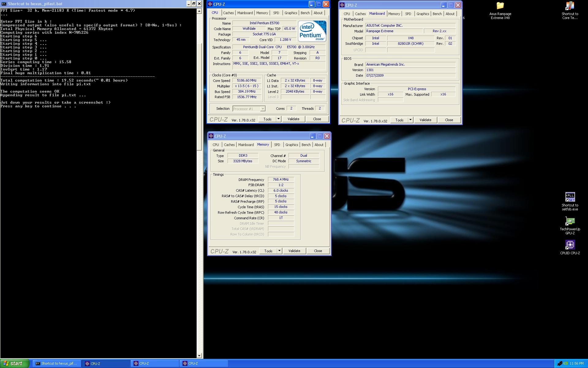Open Memory tab in processor CPU-Z window
Image resolution: width=588 pixels, height=368 pixels.
262,13
